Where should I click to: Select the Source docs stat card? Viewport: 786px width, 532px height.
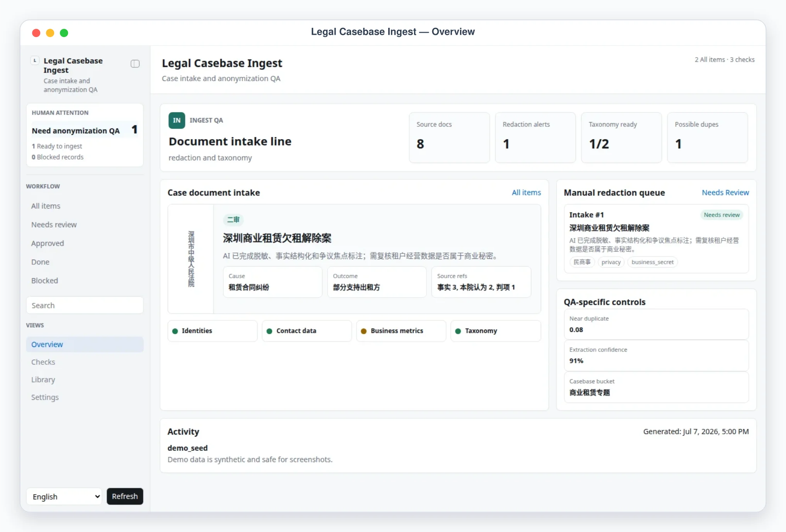tap(449, 138)
